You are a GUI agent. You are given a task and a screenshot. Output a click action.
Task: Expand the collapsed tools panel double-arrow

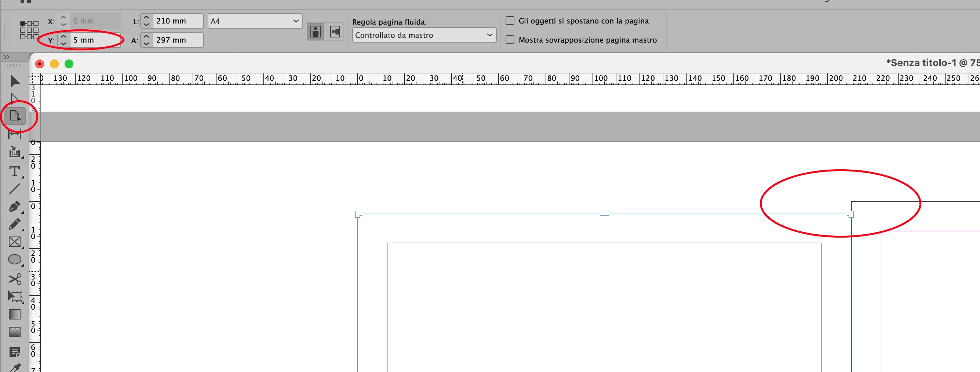pyautogui.click(x=7, y=57)
